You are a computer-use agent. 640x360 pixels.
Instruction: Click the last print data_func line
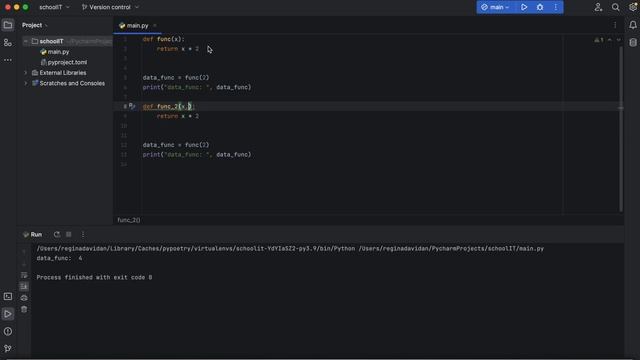pos(197,155)
